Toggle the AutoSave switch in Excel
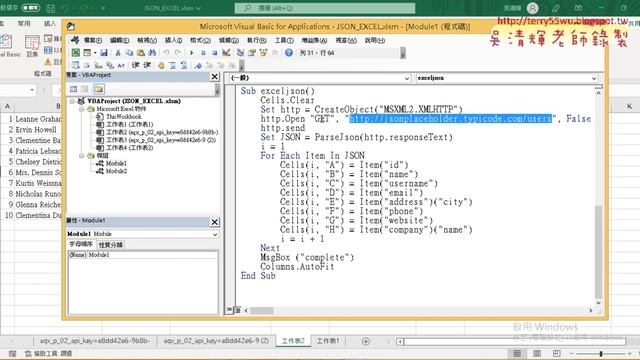The height and width of the screenshot is (360, 640). click(31, 8)
